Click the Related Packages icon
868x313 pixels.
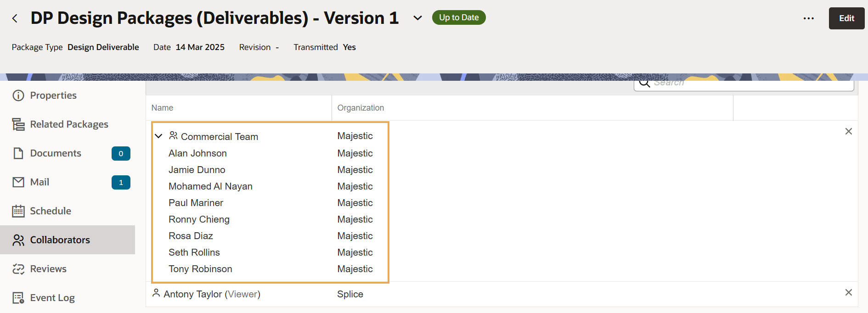click(x=18, y=124)
